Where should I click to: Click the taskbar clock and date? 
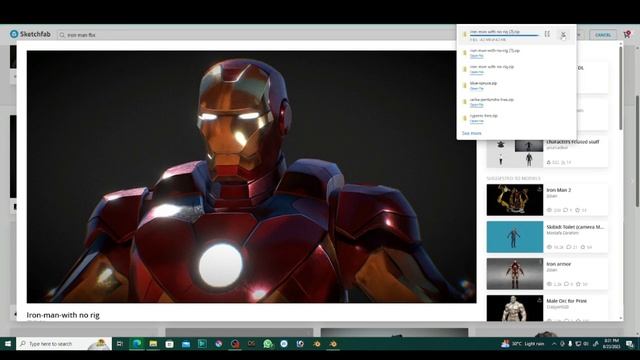point(612,344)
